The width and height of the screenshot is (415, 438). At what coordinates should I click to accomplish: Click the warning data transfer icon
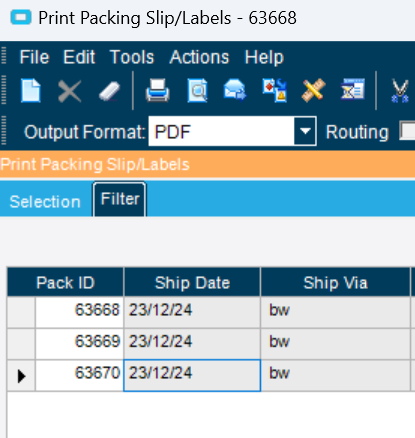[275, 90]
